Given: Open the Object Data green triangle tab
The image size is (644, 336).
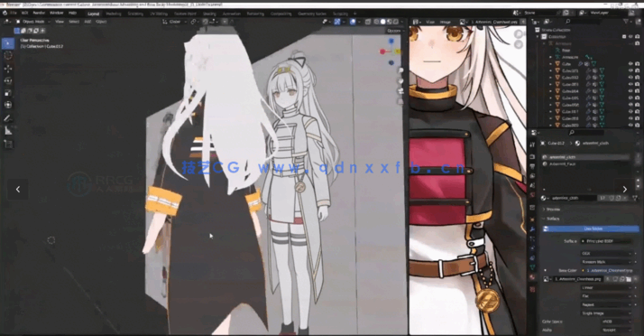Looking at the screenshot, I should point(532,267).
